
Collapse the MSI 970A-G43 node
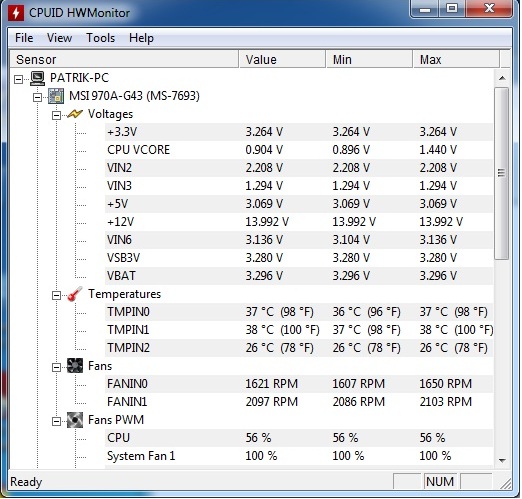38,97
